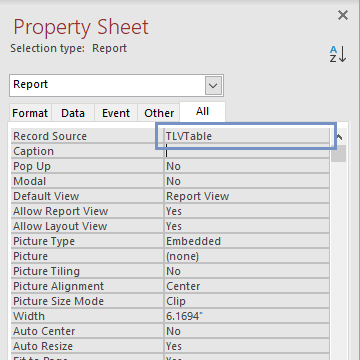This screenshot has height=360, width=360.
Task: Click the property list scrollbar thumb
Action: click(340, 153)
